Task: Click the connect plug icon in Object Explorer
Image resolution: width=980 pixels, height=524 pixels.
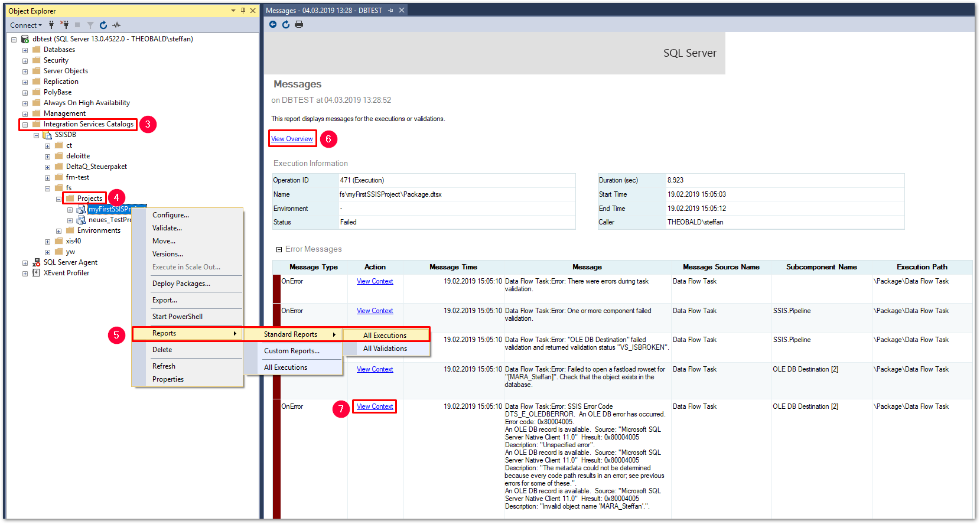Action: pyautogui.click(x=51, y=25)
